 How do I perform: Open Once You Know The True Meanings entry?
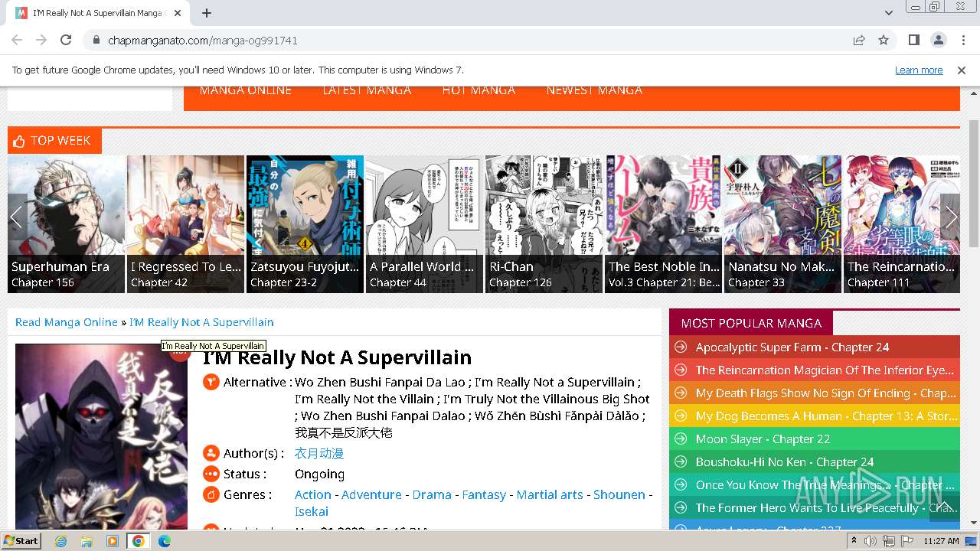(825, 485)
